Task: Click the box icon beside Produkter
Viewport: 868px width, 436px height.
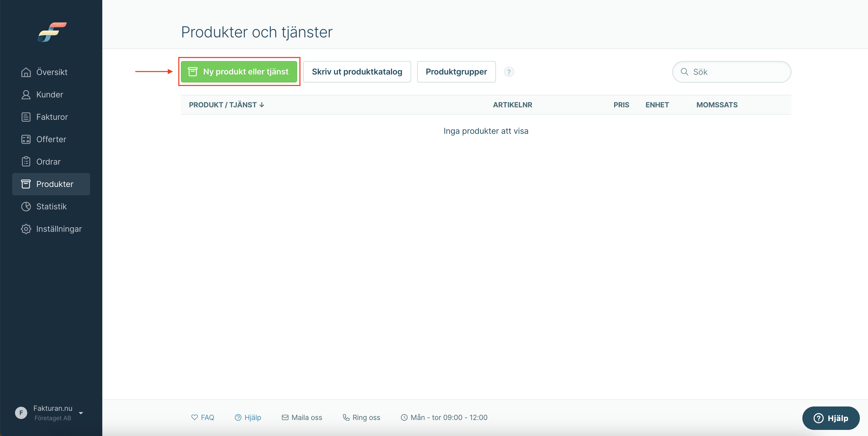Action: coord(26,184)
